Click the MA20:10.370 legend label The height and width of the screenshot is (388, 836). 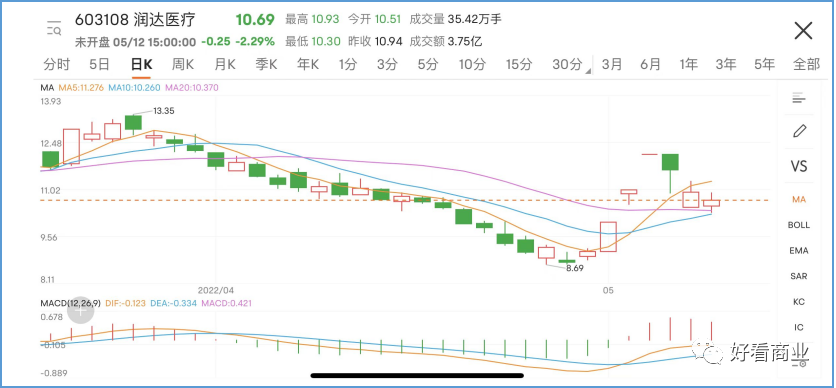192,87
